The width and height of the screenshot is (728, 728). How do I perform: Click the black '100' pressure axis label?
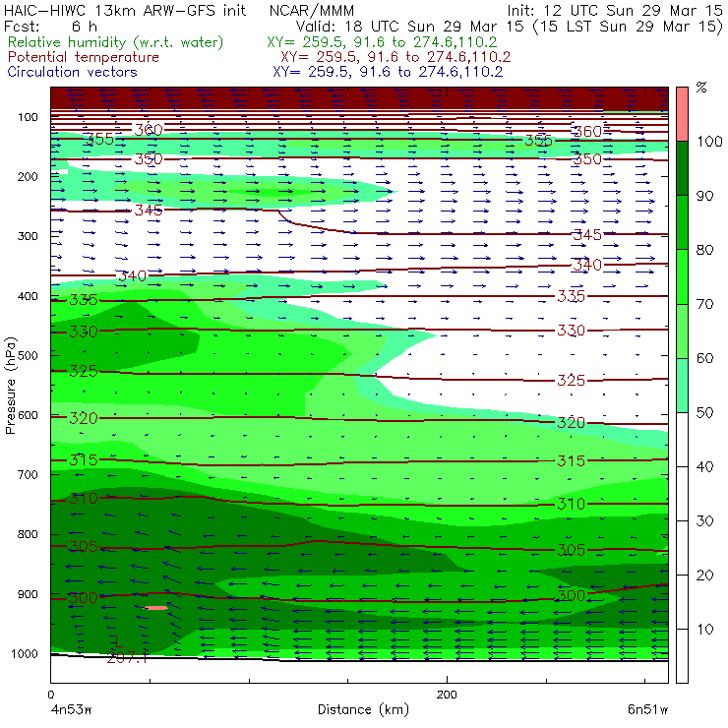point(28,117)
